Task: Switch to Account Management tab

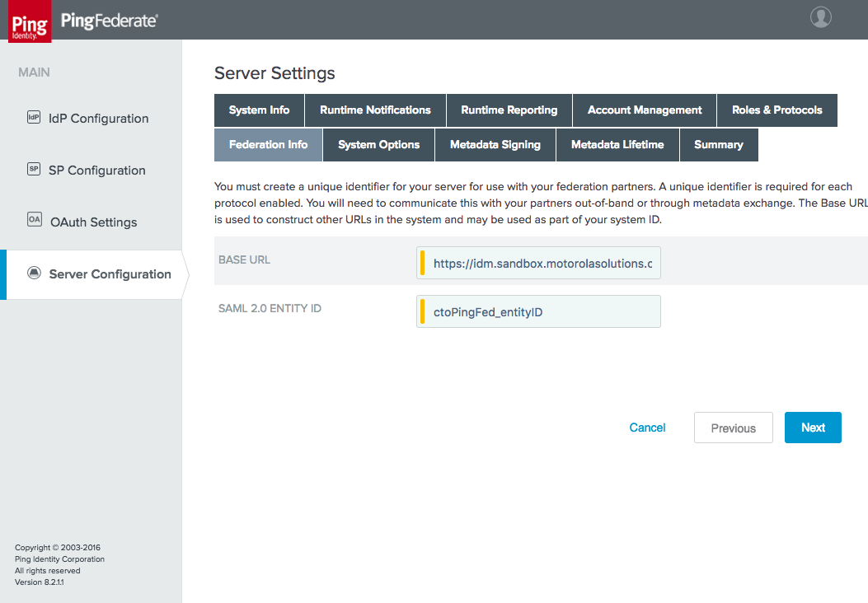Action: [645, 110]
